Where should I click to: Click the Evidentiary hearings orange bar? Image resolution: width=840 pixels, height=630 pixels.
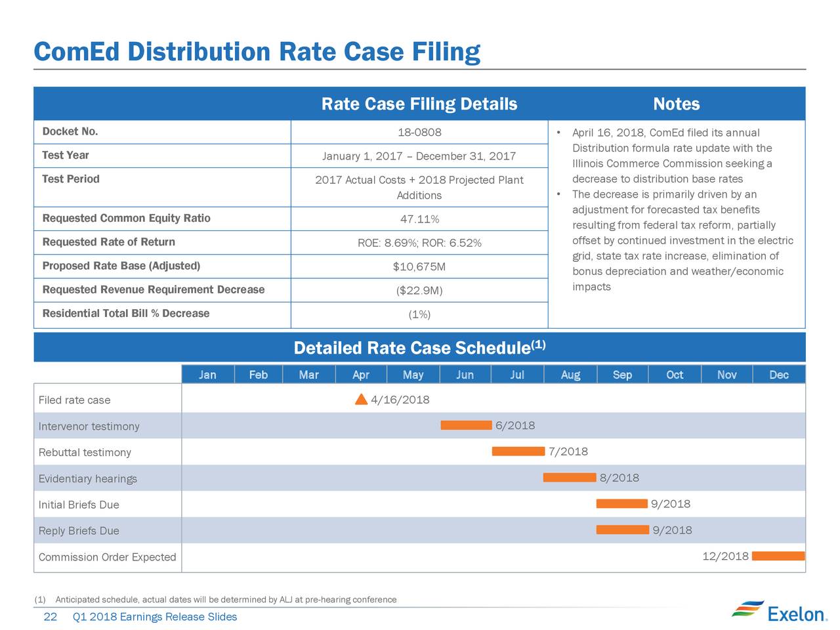tap(569, 477)
